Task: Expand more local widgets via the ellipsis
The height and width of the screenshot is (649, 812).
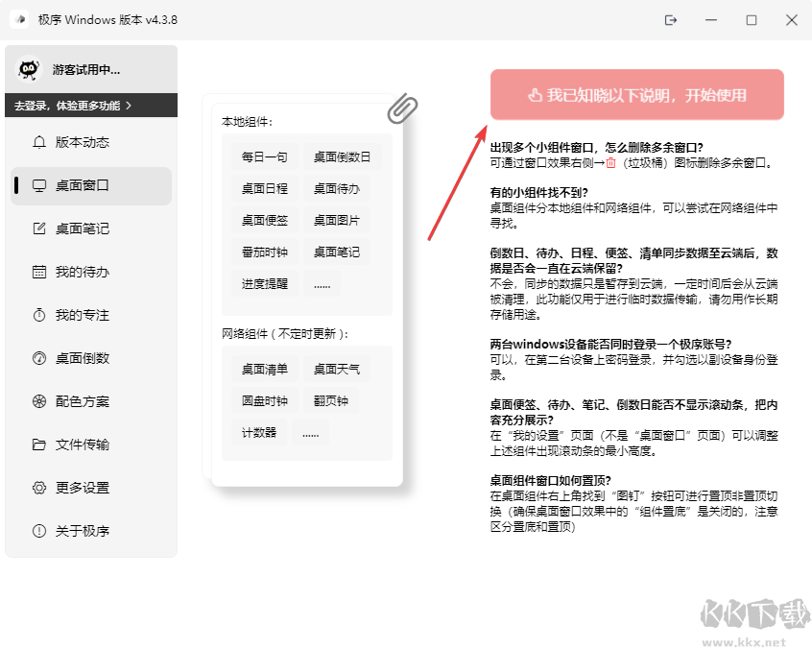Action: (x=322, y=282)
